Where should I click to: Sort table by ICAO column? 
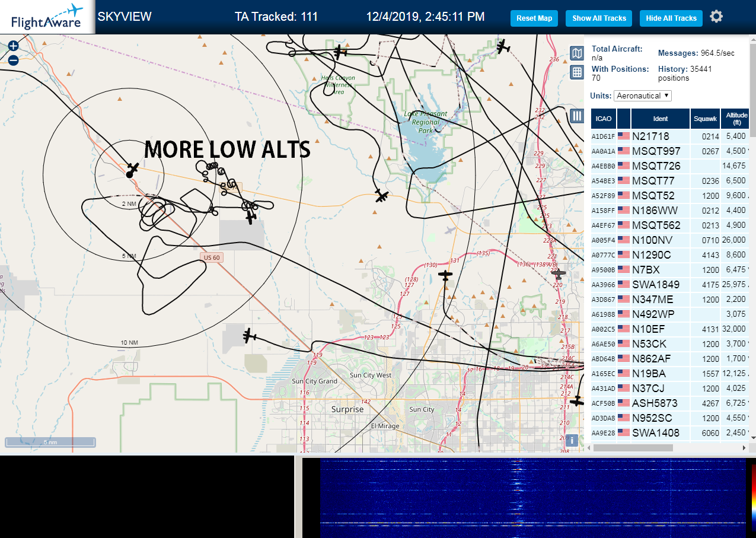tap(604, 119)
